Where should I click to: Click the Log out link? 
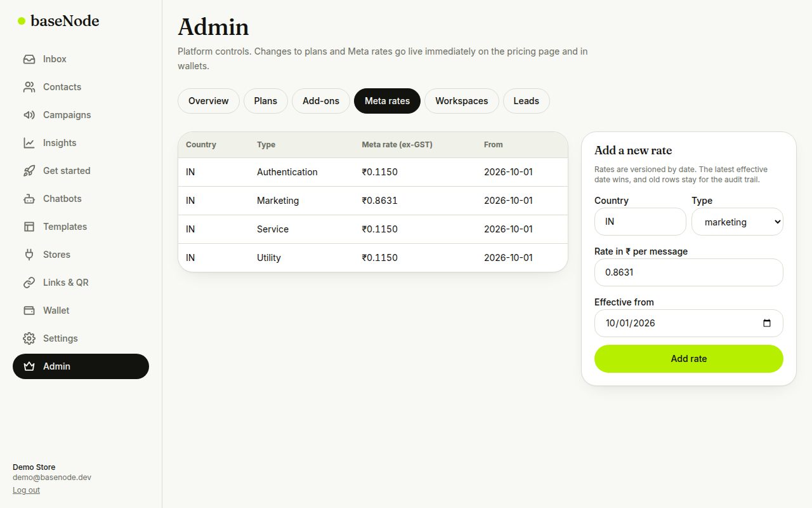coord(26,490)
